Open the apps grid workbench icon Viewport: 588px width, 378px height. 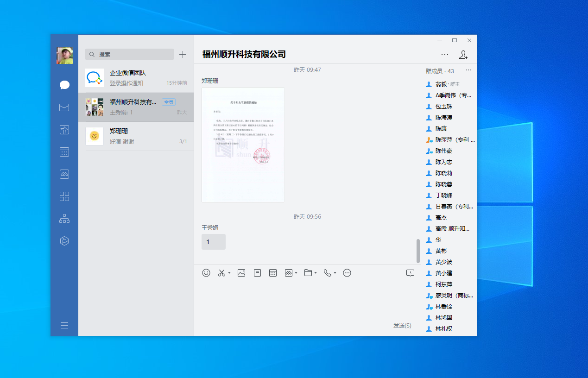pos(64,196)
